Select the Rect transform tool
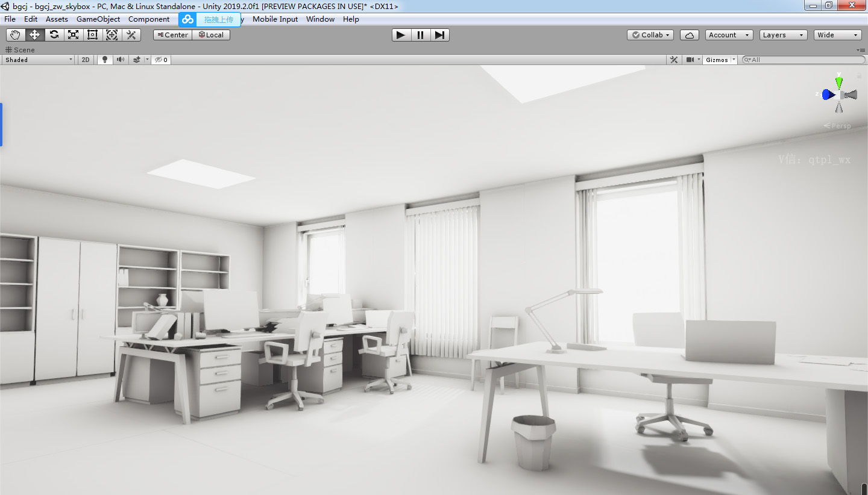The height and width of the screenshot is (495, 868). point(92,35)
